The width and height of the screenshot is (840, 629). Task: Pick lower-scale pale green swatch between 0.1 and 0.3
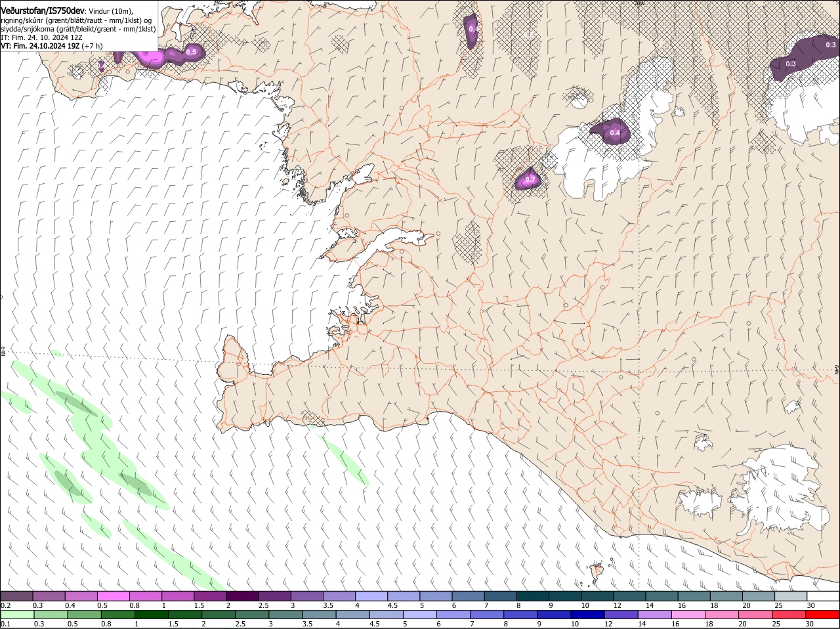click(17, 615)
